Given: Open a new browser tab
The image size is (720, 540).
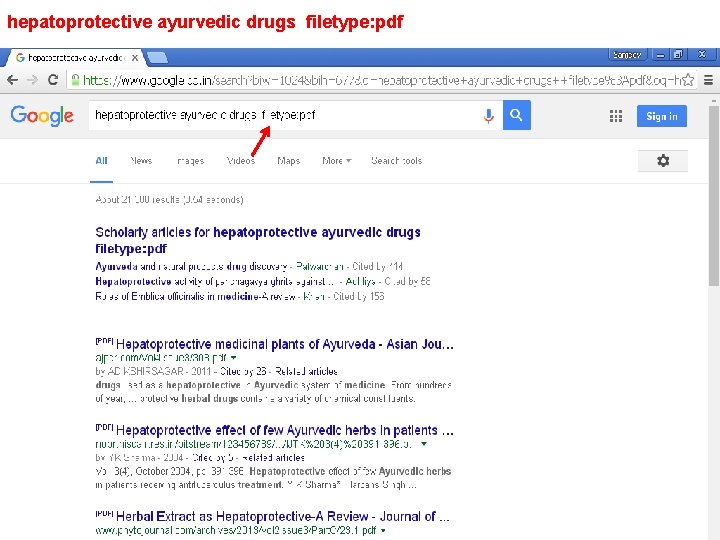Looking at the screenshot, I should (158, 58).
